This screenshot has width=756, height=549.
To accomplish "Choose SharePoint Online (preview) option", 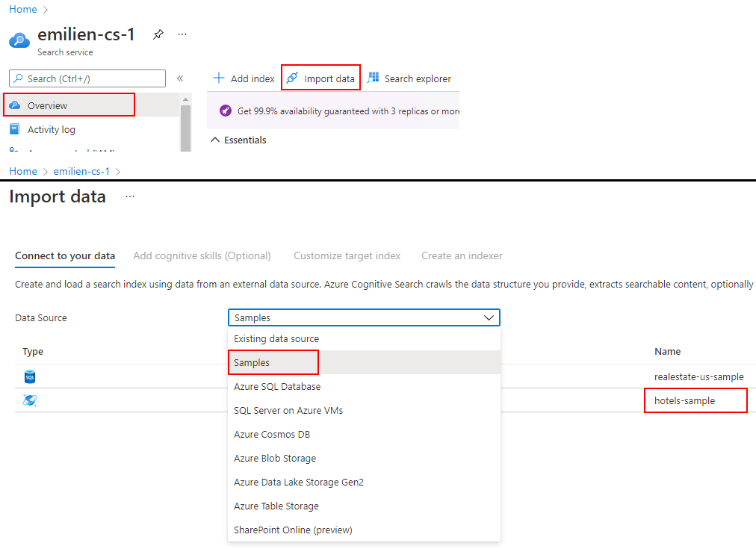I will pos(364,530).
